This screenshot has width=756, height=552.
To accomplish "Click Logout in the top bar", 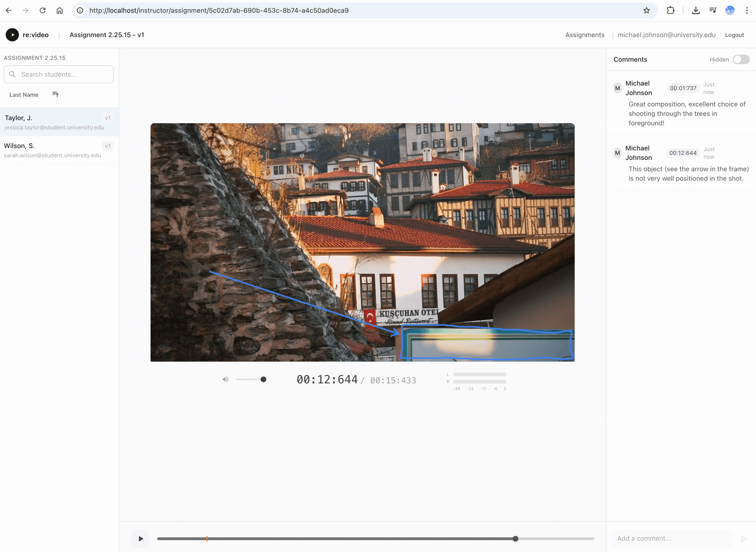I will point(734,35).
